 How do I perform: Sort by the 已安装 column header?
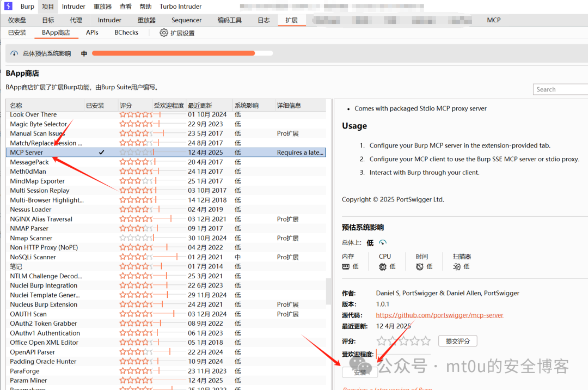click(x=101, y=105)
